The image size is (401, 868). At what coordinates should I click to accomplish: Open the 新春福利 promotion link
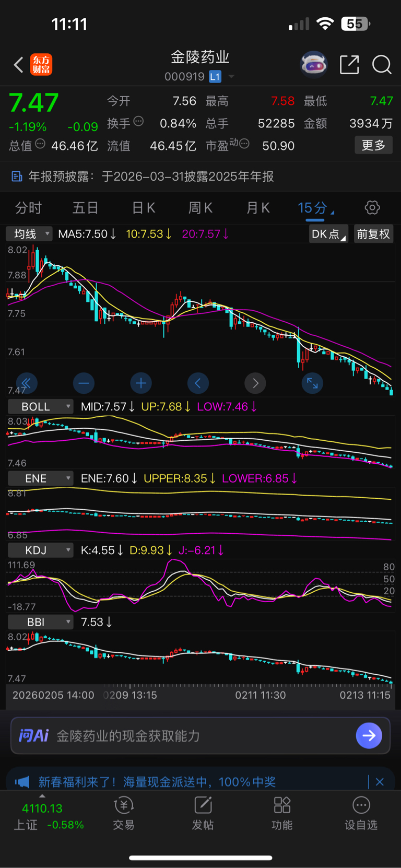tap(157, 782)
